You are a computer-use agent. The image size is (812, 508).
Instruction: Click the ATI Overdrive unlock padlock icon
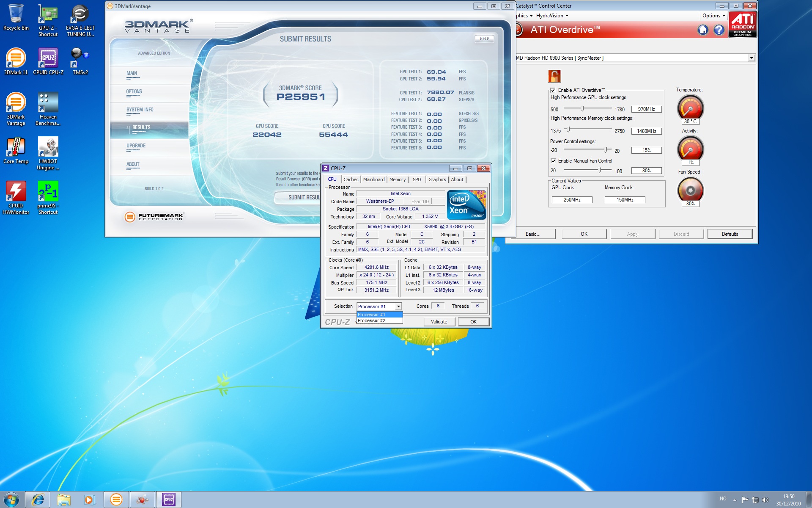click(554, 76)
